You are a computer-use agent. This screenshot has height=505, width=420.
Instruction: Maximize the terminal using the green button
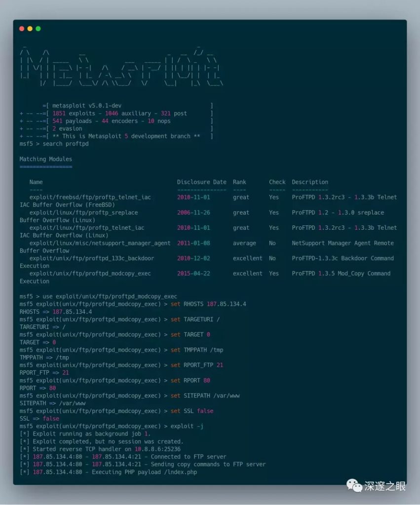pos(38,29)
